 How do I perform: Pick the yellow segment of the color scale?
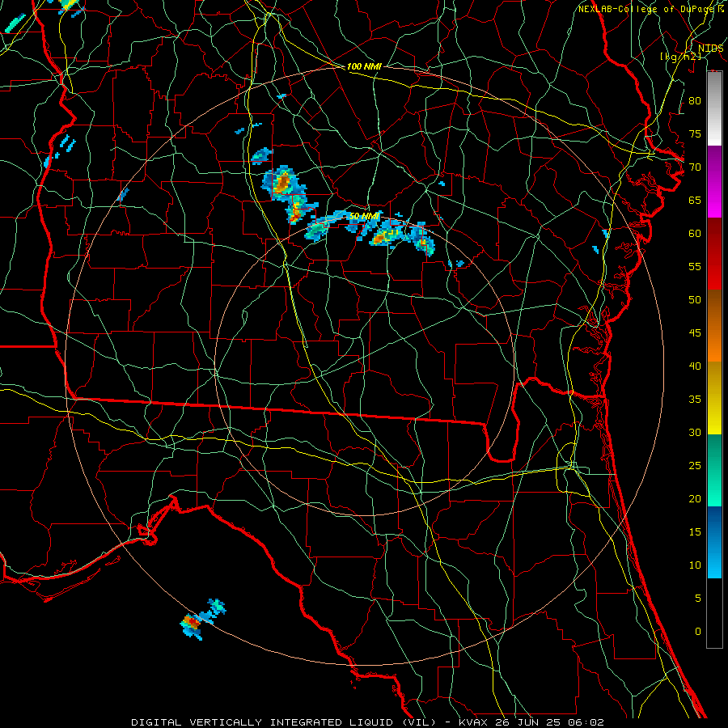tap(714, 398)
